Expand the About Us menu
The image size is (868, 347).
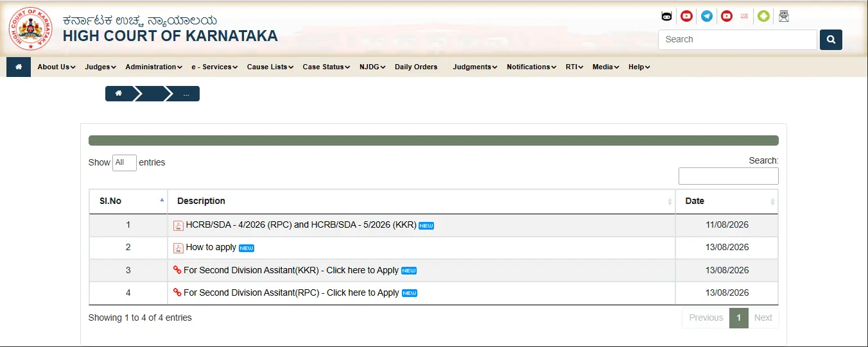click(56, 67)
